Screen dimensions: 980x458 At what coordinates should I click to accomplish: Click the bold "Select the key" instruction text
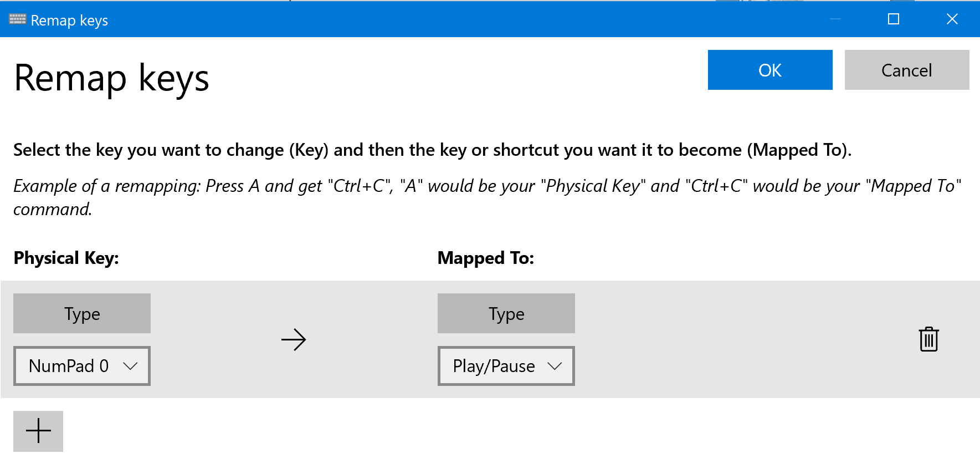(x=432, y=150)
